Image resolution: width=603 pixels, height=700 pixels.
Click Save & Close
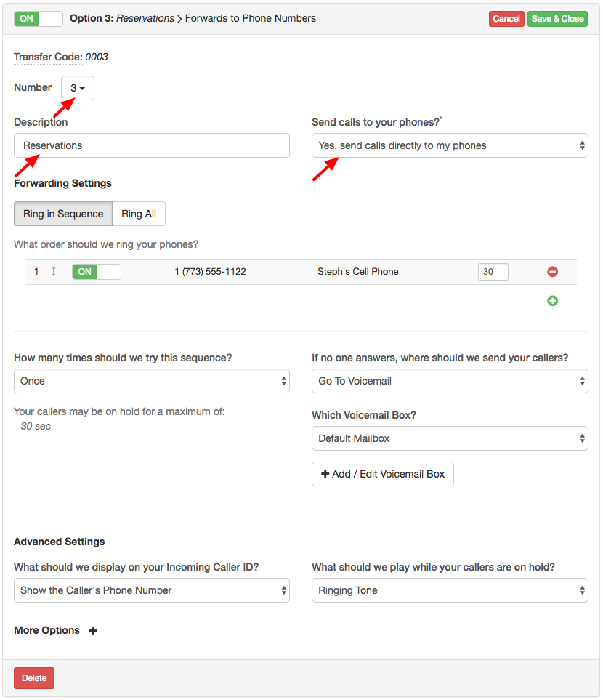point(557,18)
